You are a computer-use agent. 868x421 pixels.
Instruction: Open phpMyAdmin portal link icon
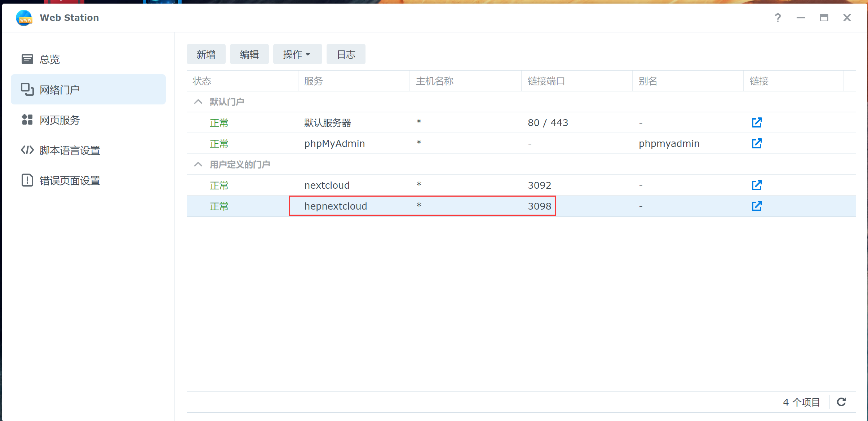tap(756, 144)
